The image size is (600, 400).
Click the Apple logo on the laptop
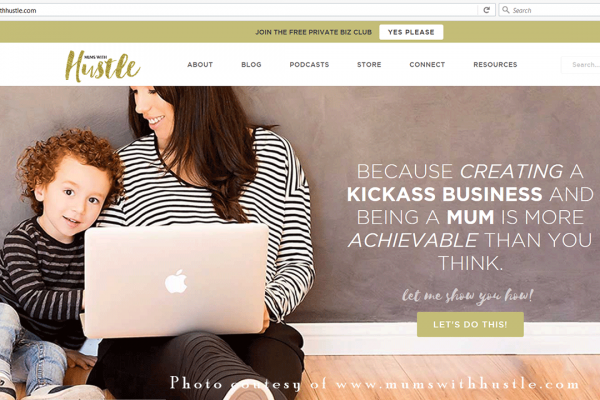click(x=176, y=281)
